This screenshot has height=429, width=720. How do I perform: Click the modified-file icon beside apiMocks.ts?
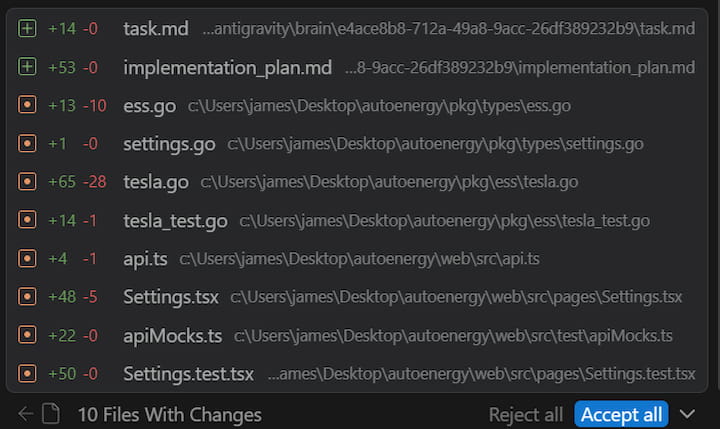27,335
